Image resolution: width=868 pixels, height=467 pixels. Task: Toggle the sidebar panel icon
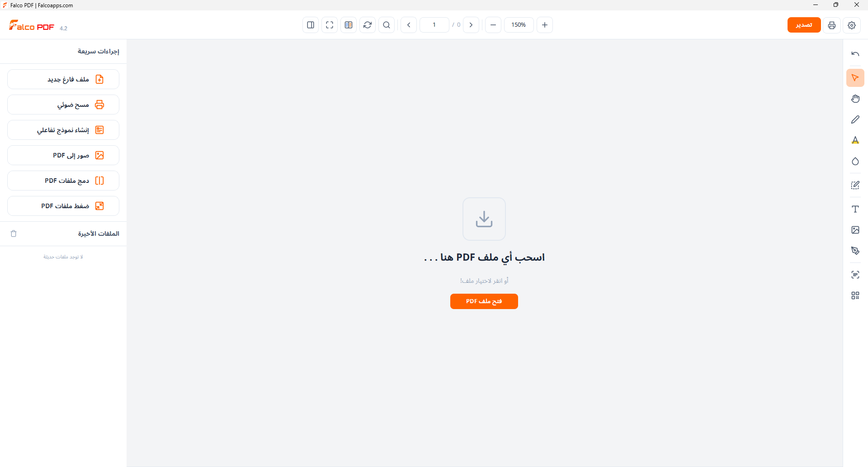[x=311, y=25]
